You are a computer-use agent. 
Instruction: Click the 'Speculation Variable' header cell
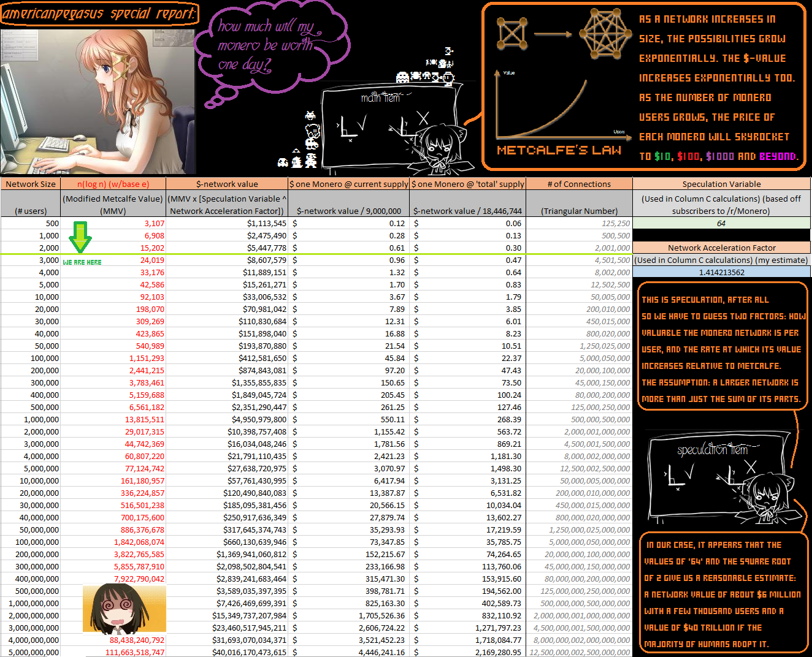pos(721,184)
